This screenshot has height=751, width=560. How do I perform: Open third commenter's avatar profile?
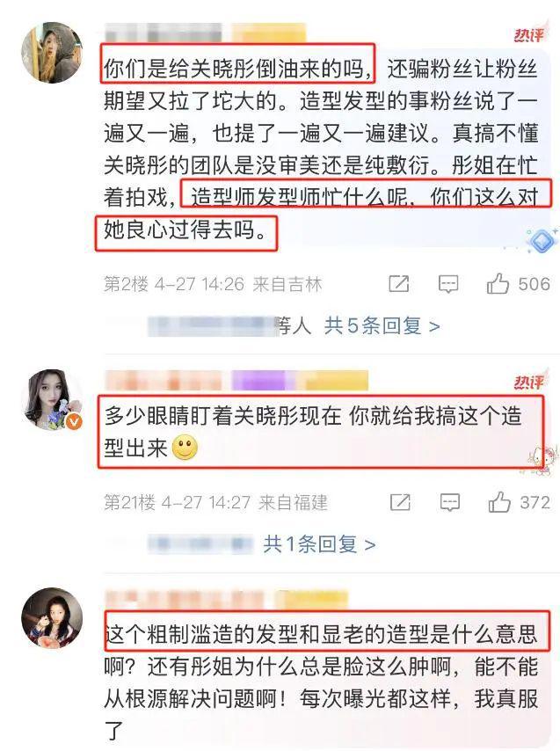click(52, 618)
